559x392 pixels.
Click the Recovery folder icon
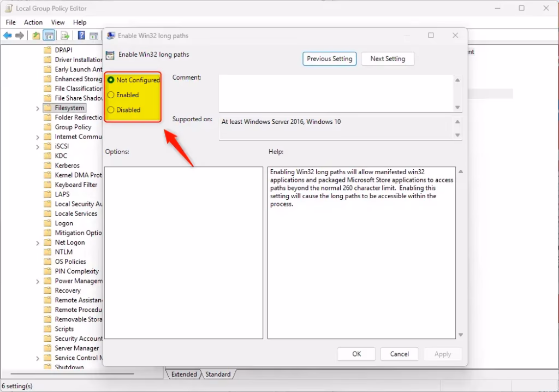pos(47,290)
